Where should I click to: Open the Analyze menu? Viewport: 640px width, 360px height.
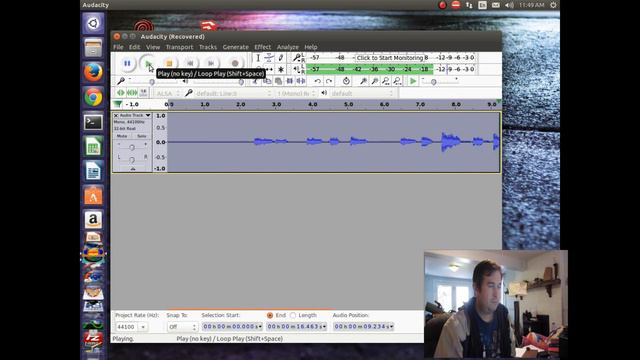288,47
